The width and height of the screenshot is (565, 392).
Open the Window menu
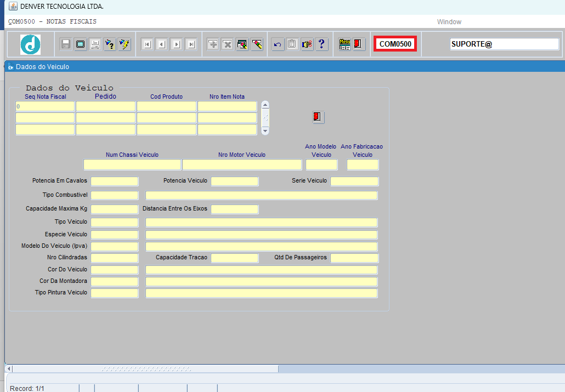[x=449, y=22]
